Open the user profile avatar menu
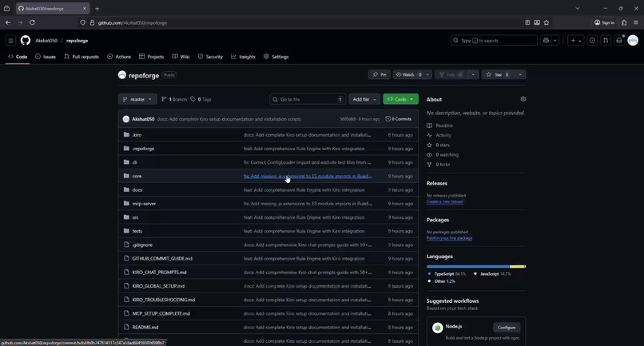The image size is (644, 346). click(x=633, y=40)
